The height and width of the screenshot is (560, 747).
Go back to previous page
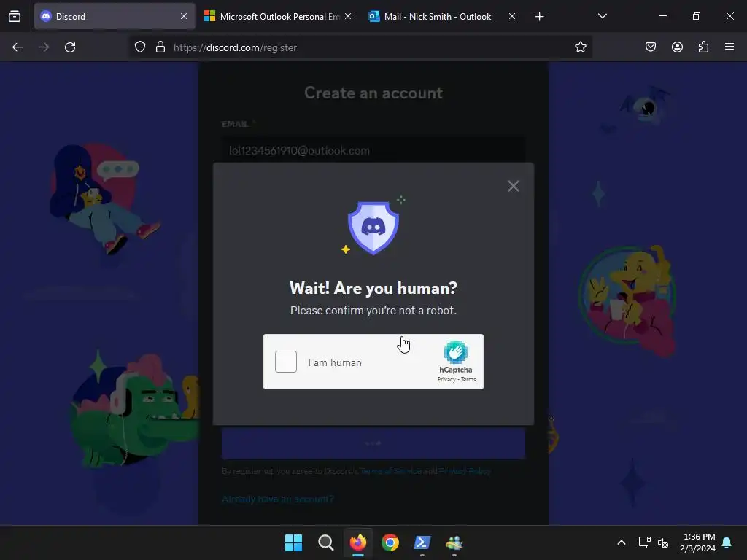(x=18, y=47)
